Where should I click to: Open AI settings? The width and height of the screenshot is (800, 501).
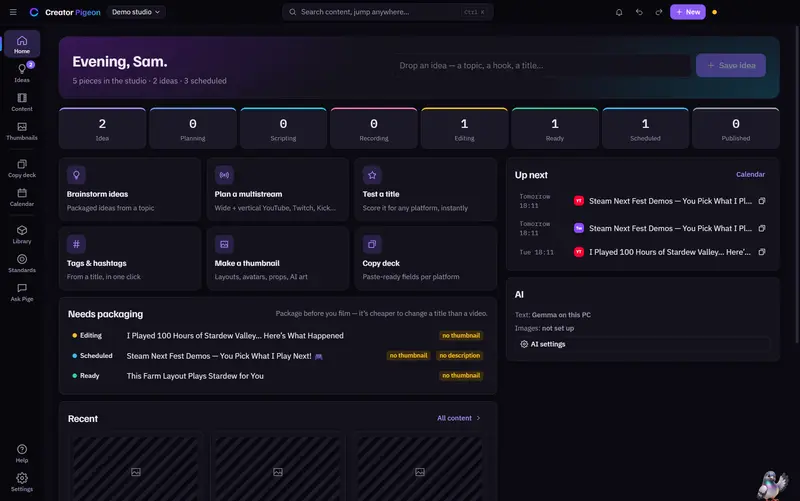pyautogui.click(x=642, y=344)
